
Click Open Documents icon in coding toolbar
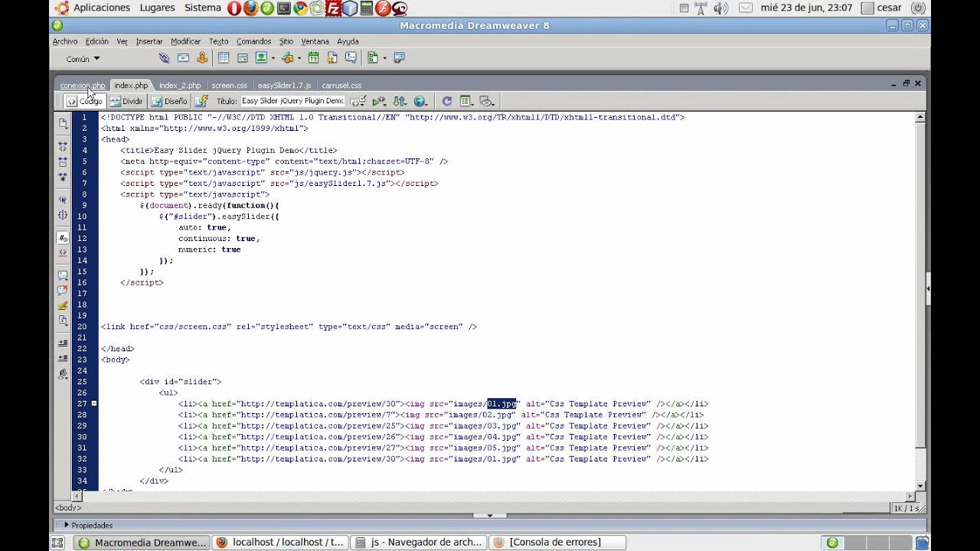pyautogui.click(x=63, y=122)
